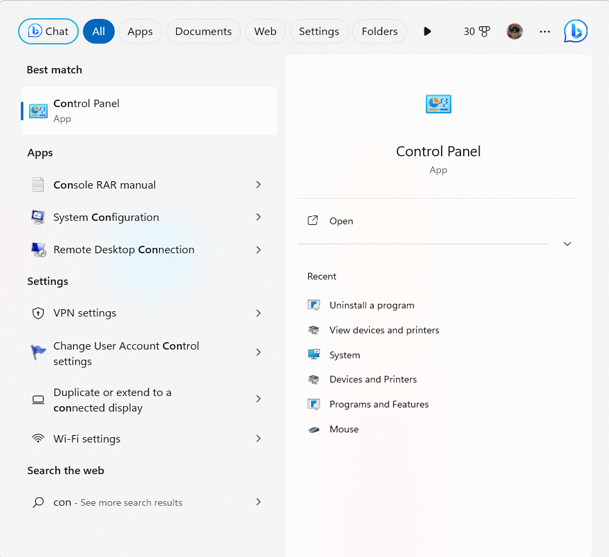Expand Duplicate or extend display chevron
This screenshot has width=609, height=557.
258,399
